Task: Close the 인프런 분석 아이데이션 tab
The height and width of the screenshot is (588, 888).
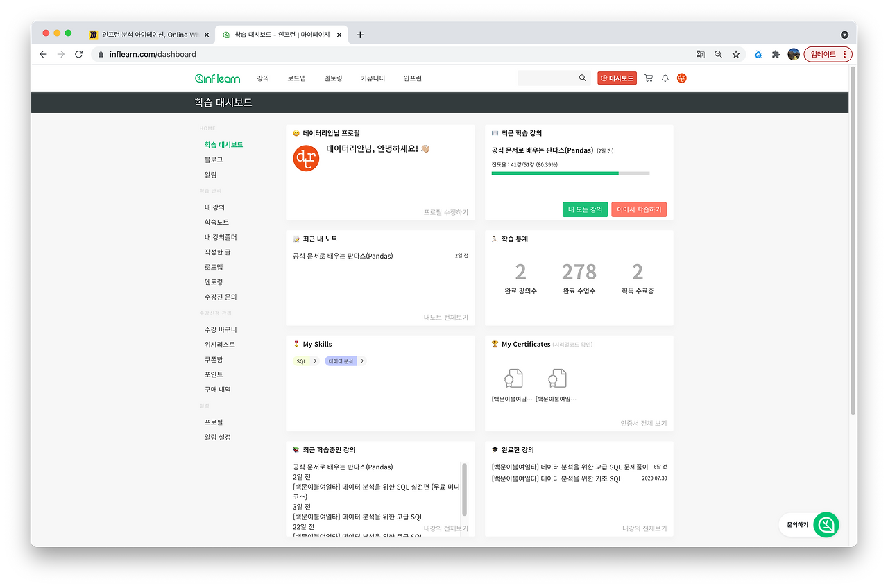Action: (x=207, y=35)
